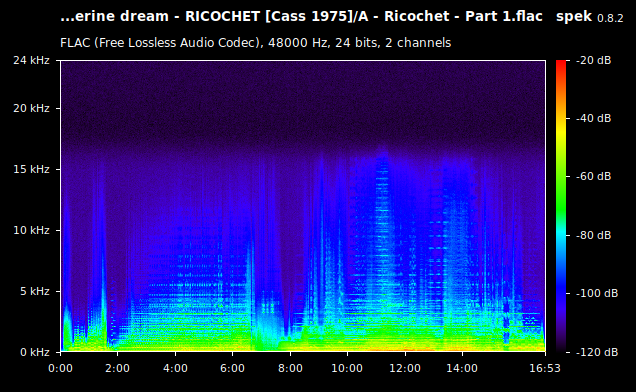Click the 14:00 time label
The width and height of the screenshot is (636, 392).
(x=462, y=368)
